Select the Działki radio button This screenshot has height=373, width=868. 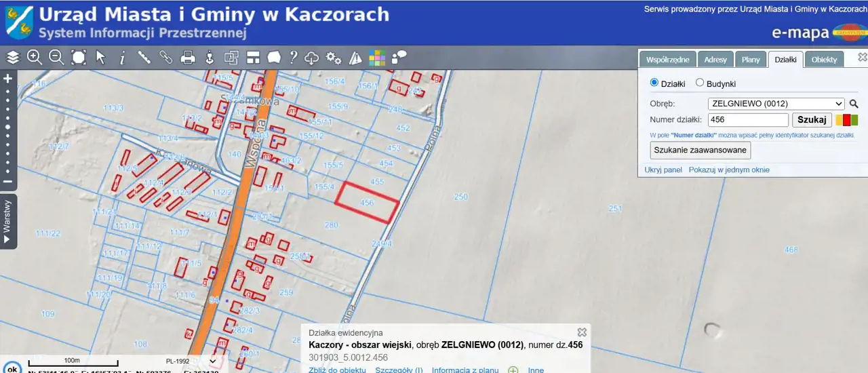(x=654, y=83)
